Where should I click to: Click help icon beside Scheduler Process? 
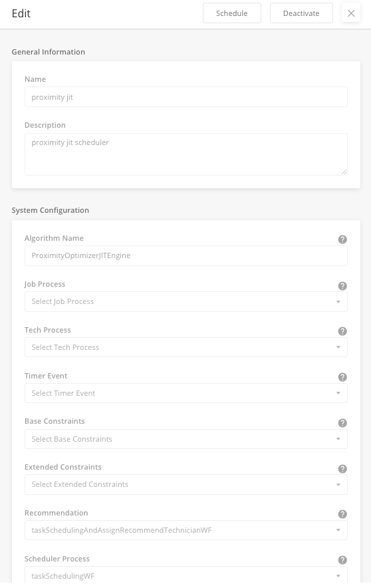[342, 560]
